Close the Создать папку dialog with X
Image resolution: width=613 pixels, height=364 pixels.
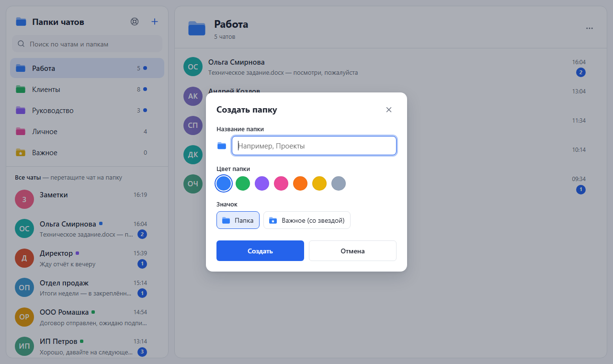(389, 110)
